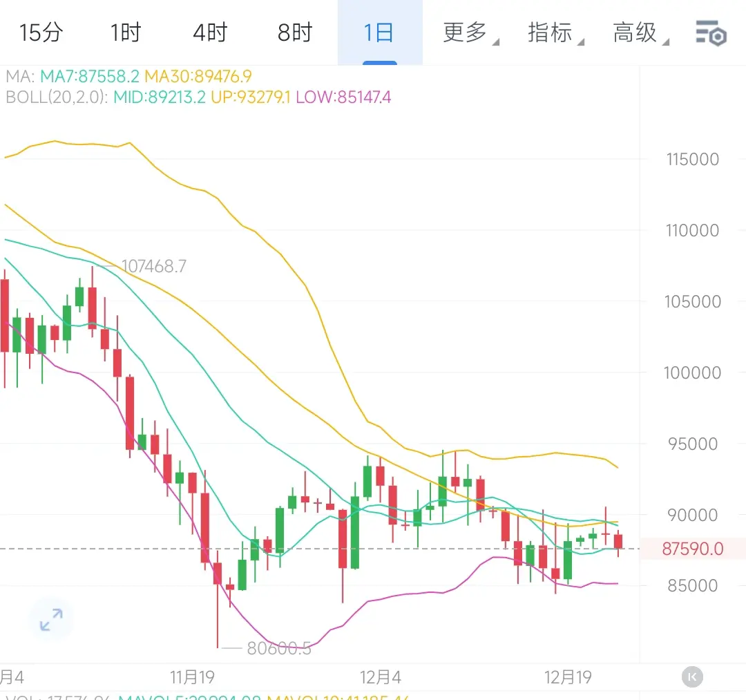Click the 110000 price axis label

click(x=693, y=230)
